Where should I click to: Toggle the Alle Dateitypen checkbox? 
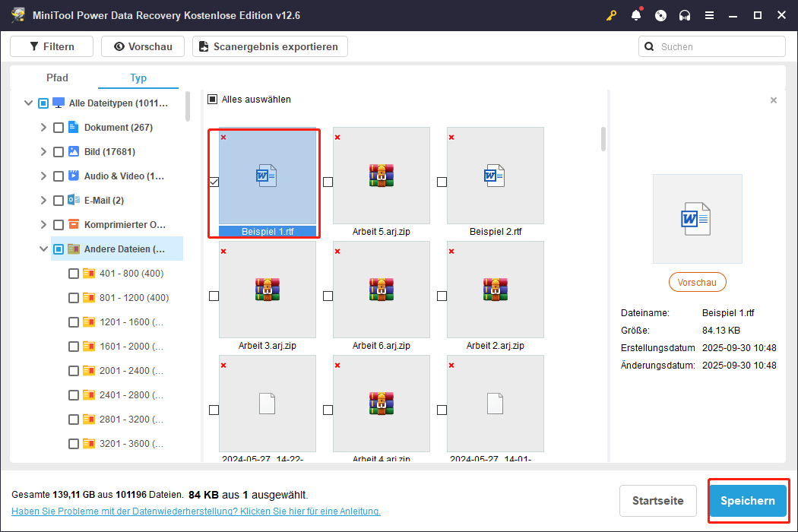(43, 103)
